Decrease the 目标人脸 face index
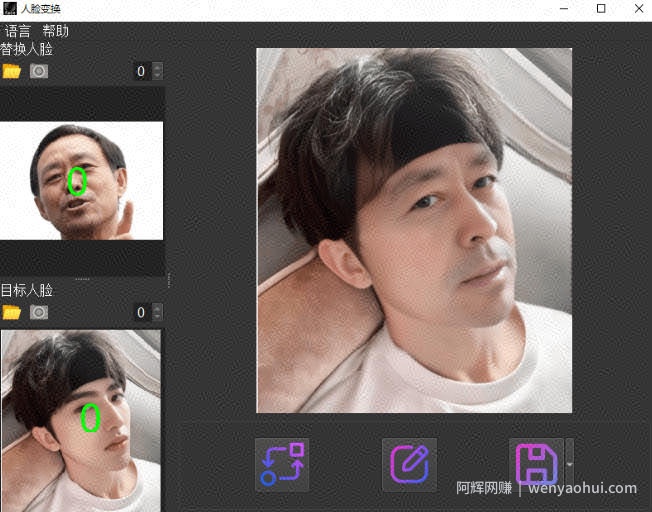 pyautogui.click(x=158, y=317)
